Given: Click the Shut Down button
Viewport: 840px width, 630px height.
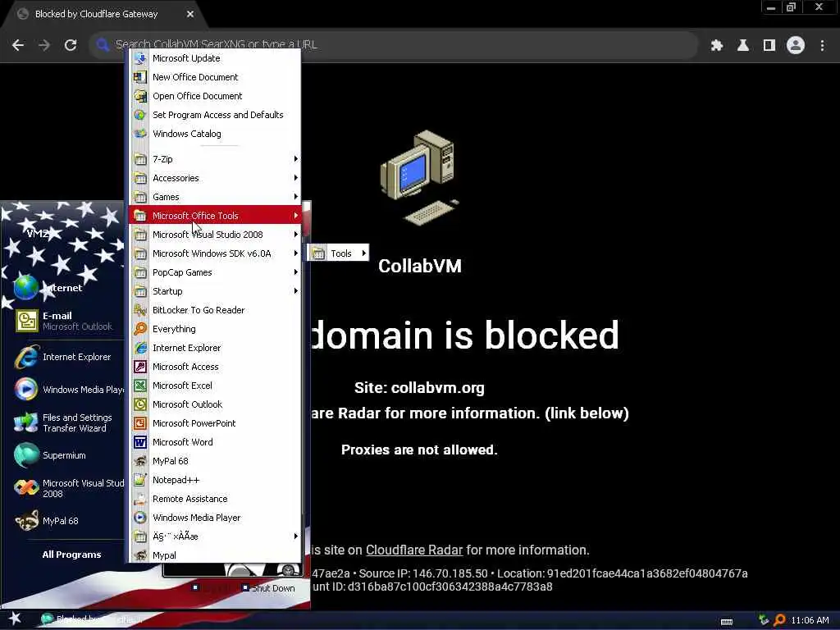Looking at the screenshot, I should tap(268, 588).
